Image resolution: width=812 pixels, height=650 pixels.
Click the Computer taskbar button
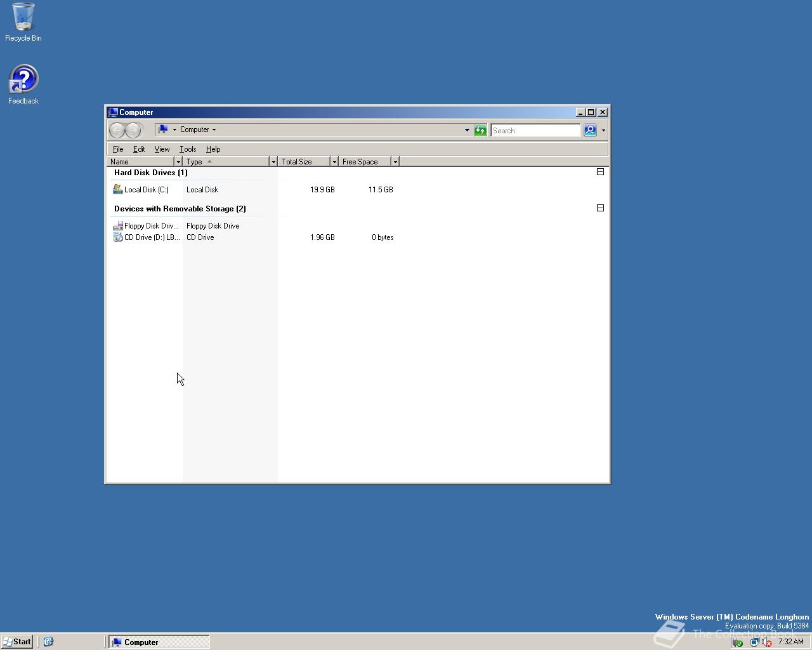[159, 642]
